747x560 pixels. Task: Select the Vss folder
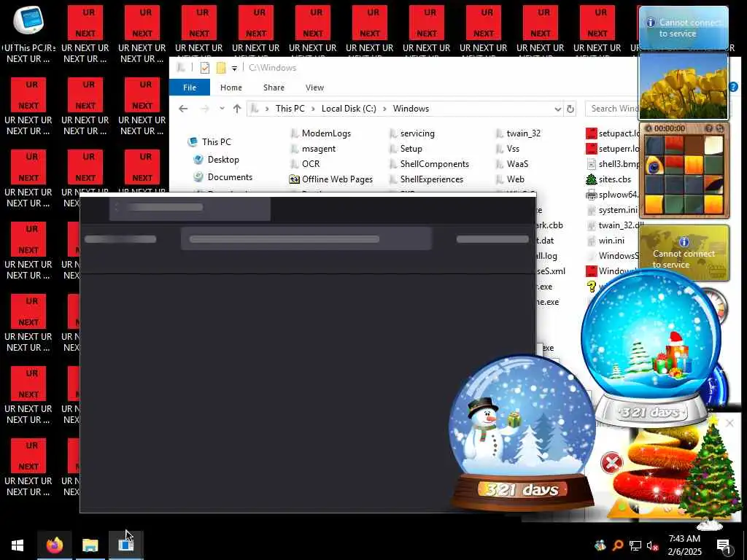508,149
